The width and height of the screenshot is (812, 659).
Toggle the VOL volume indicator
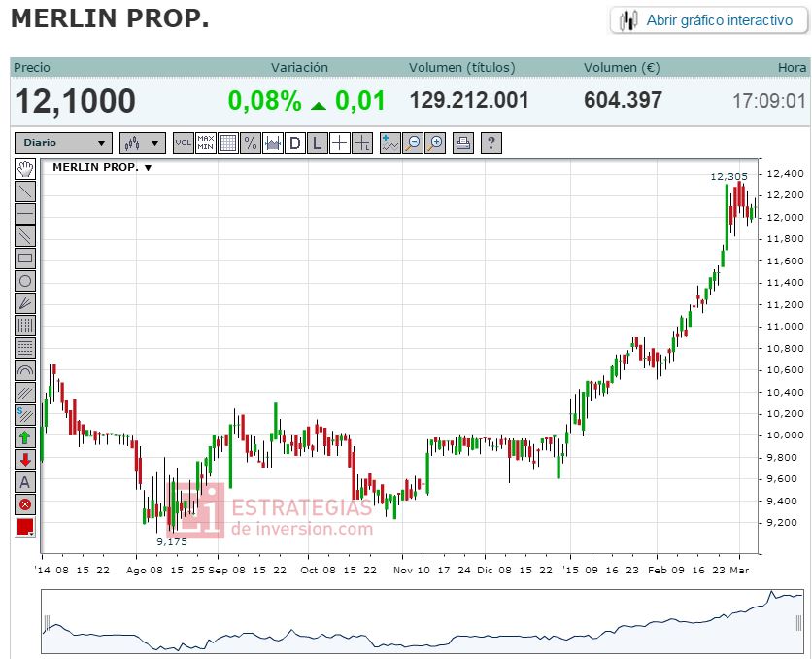(x=184, y=143)
